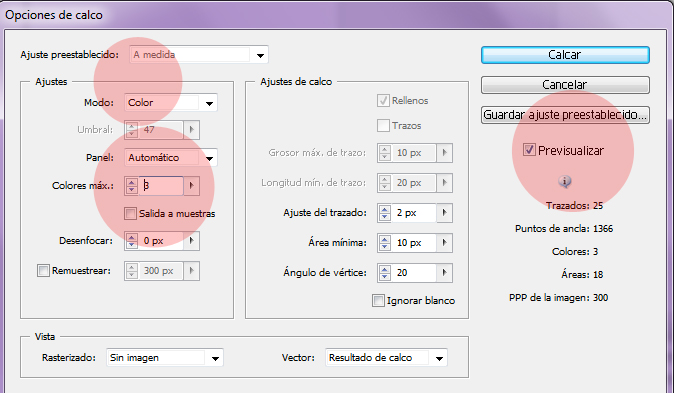Open the Desenfocar slider arrow
Image resolution: width=674 pixels, height=393 pixels.
point(191,240)
